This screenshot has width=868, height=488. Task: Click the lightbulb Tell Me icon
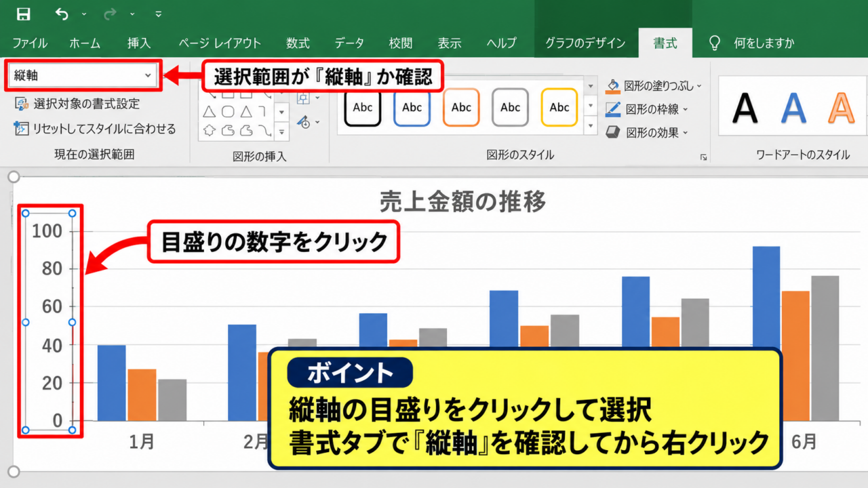714,43
